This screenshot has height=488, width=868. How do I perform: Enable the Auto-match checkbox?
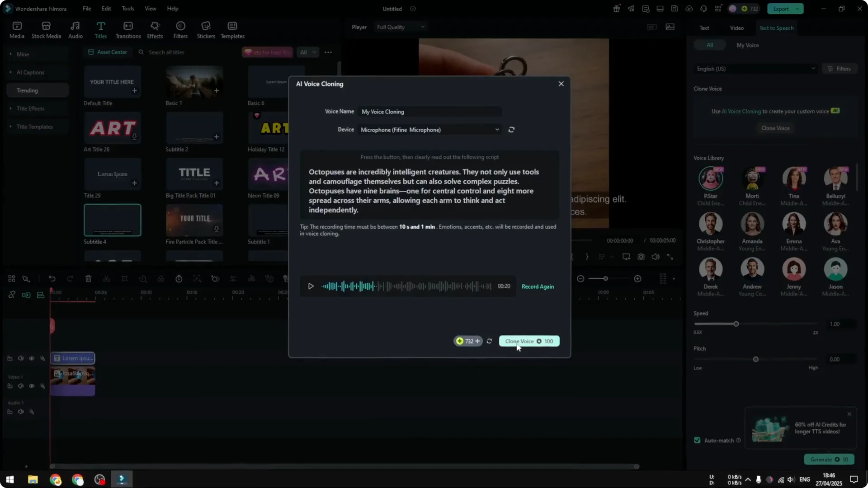(x=697, y=440)
